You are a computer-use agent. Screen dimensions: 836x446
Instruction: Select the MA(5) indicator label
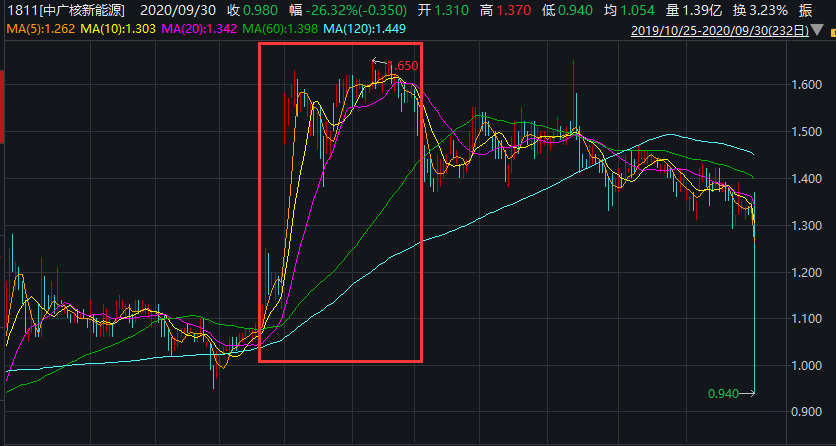click(39, 29)
